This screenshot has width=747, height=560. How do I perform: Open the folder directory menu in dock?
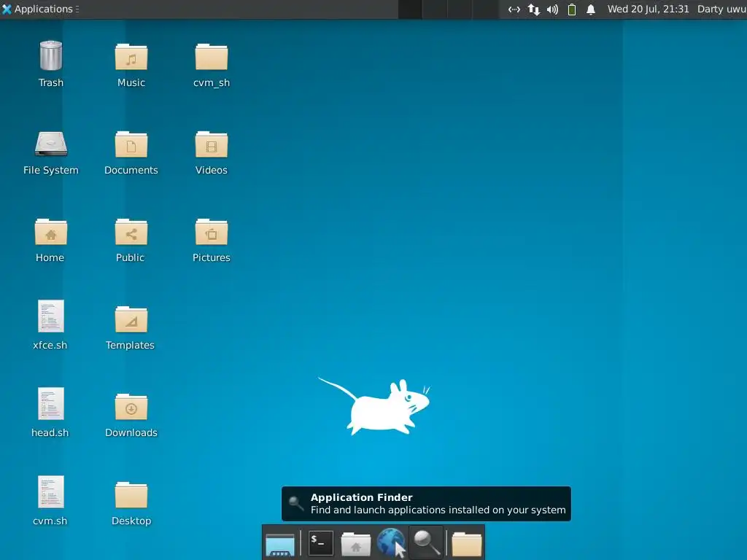tap(466, 544)
